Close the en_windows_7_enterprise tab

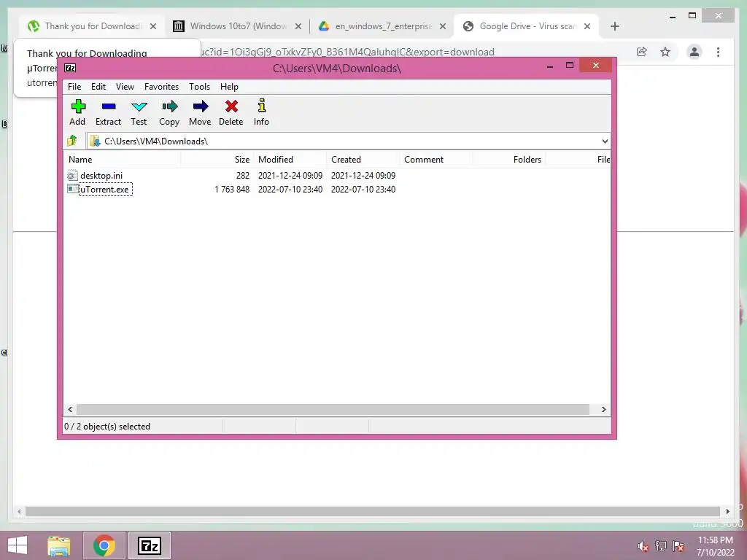coord(443,26)
